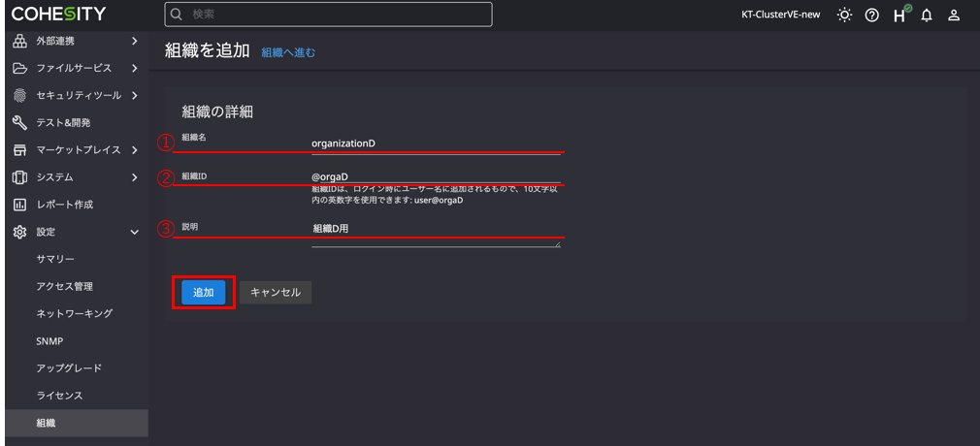Click the キャンセル button
The height and width of the screenshot is (446, 980).
pyautogui.click(x=276, y=293)
